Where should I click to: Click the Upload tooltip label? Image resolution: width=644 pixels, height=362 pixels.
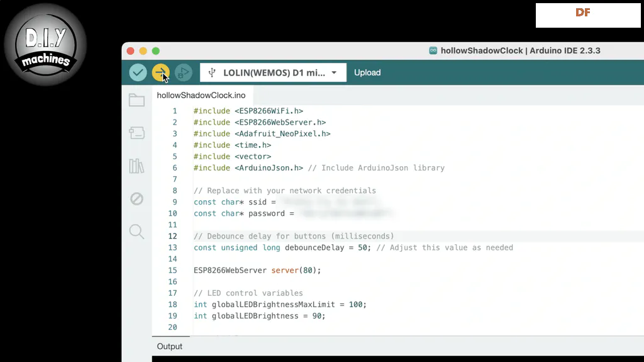tap(367, 73)
